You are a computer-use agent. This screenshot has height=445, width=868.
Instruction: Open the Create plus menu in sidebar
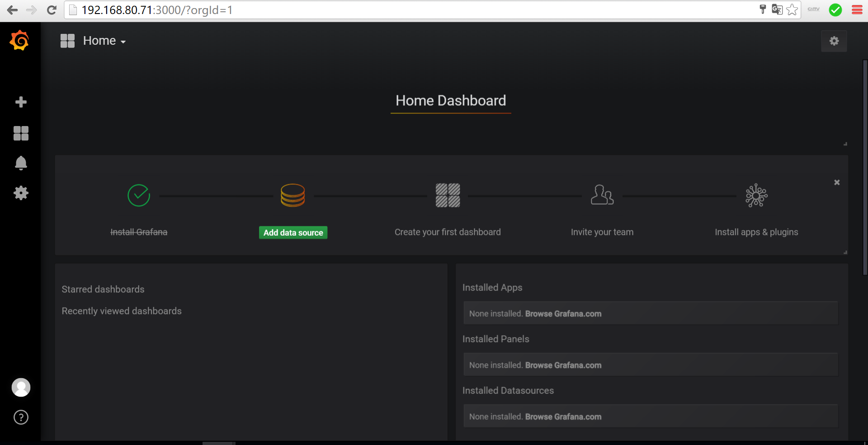21,102
